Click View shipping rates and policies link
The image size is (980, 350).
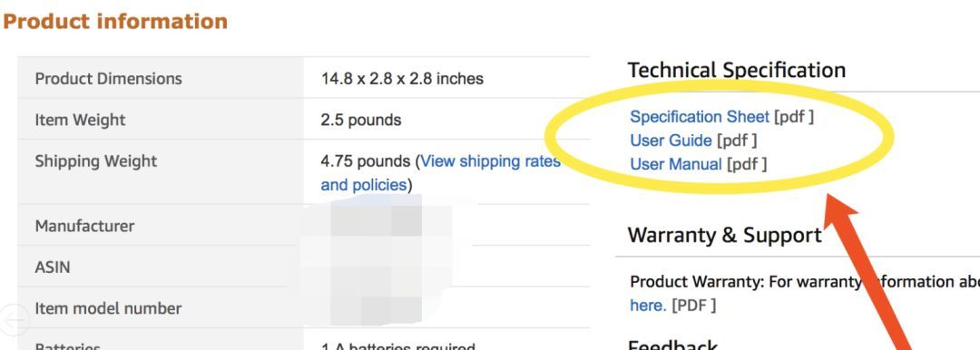pyautogui.click(x=441, y=173)
